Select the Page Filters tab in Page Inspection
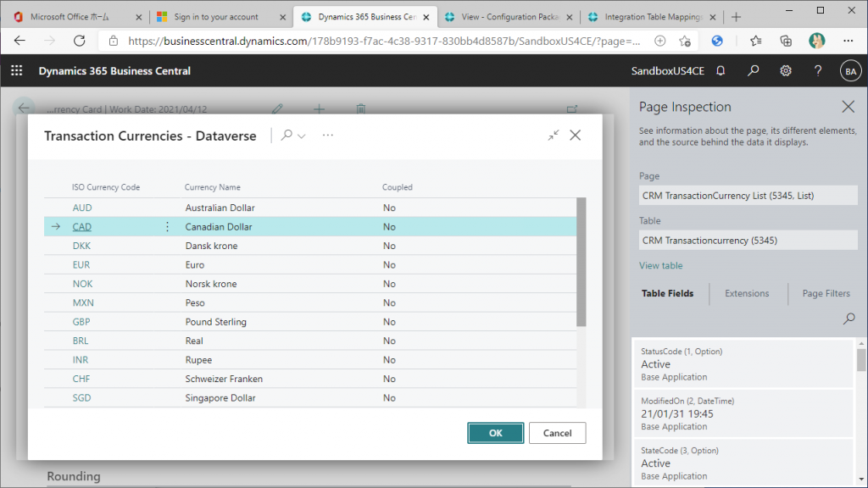The image size is (868, 488). pyautogui.click(x=826, y=293)
